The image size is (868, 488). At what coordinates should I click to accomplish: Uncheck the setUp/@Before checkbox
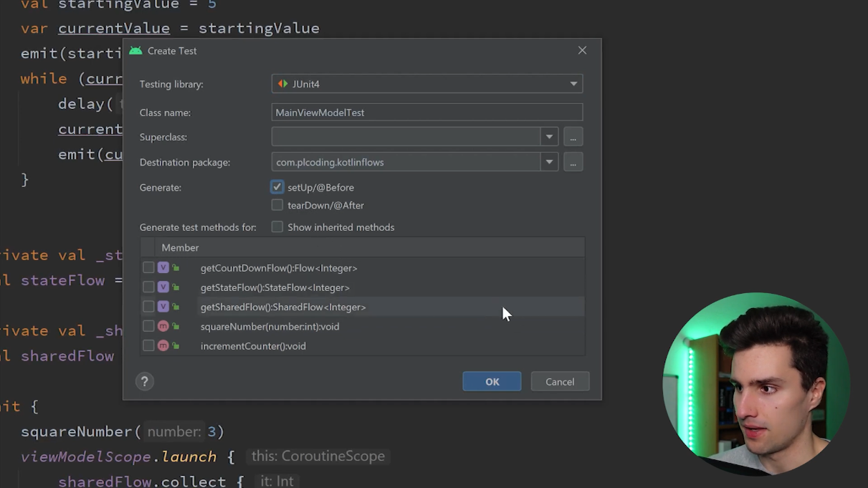[277, 187]
